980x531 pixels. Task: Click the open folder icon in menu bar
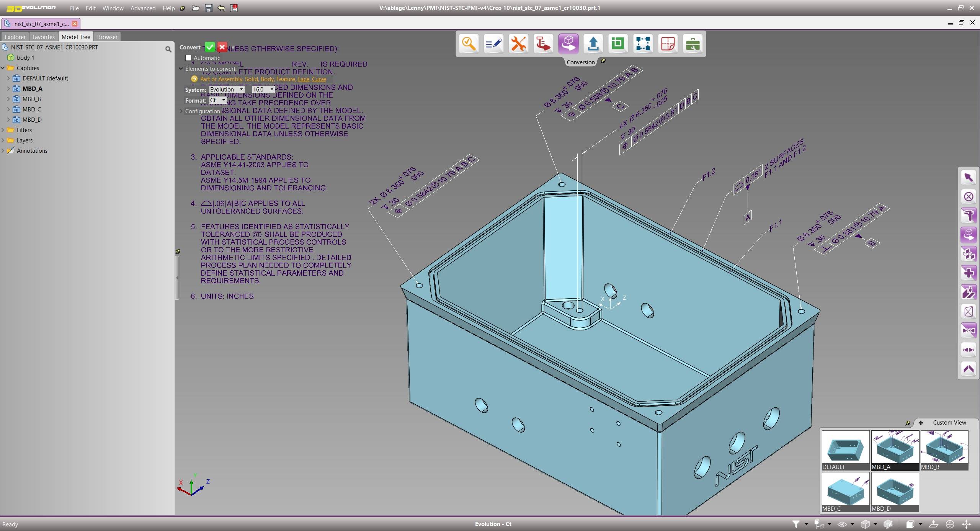pyautogui.click(x=196, y=8)
